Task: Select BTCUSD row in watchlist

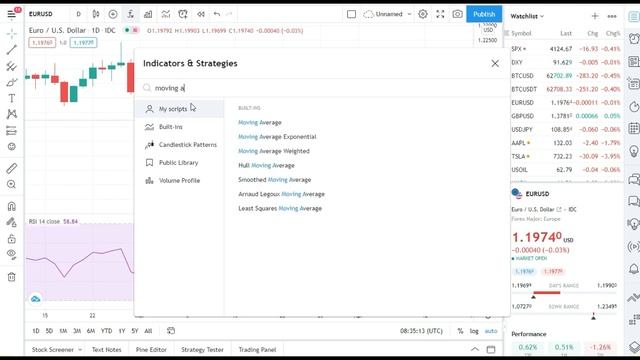Action: click(566, 76)
